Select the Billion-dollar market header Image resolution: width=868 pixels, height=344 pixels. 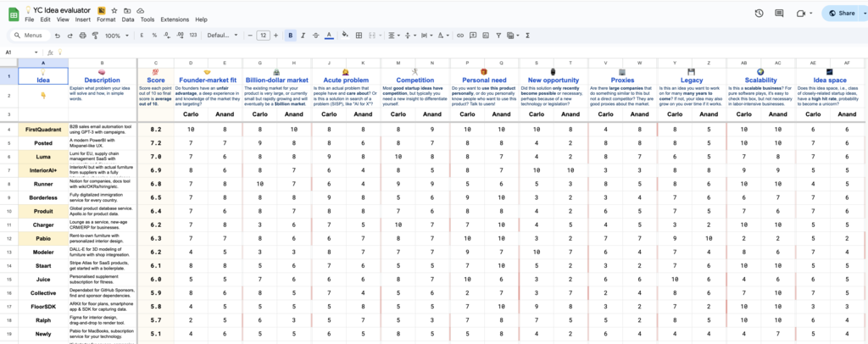[277, 76]
